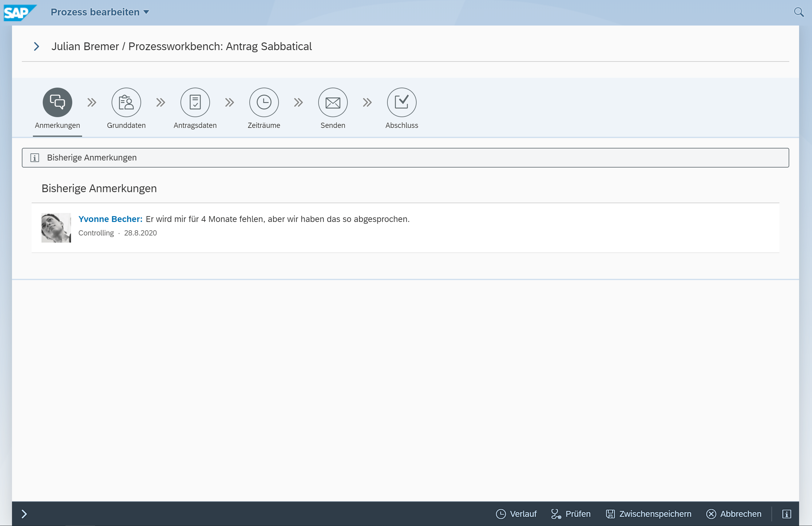Click the double arrow after Zeiträume
The height and width of the screenshot is (526, 812).
(299, 102)
